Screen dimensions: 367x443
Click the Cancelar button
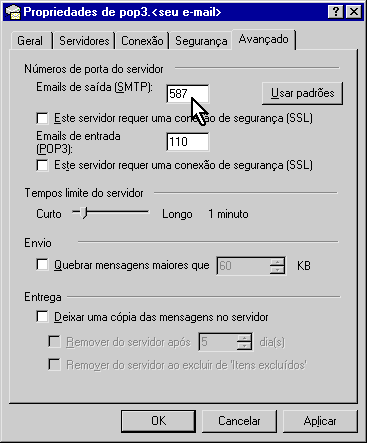click(x=239, y=421)
